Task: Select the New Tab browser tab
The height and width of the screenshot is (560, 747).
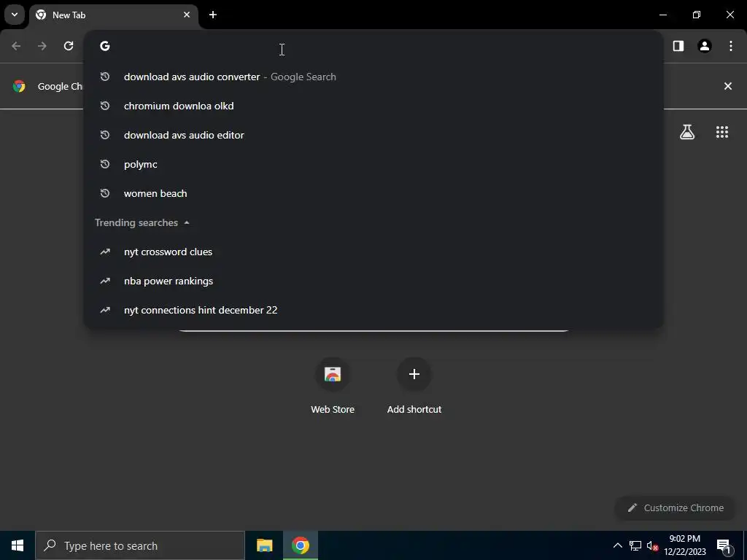Action: (114, 15)
